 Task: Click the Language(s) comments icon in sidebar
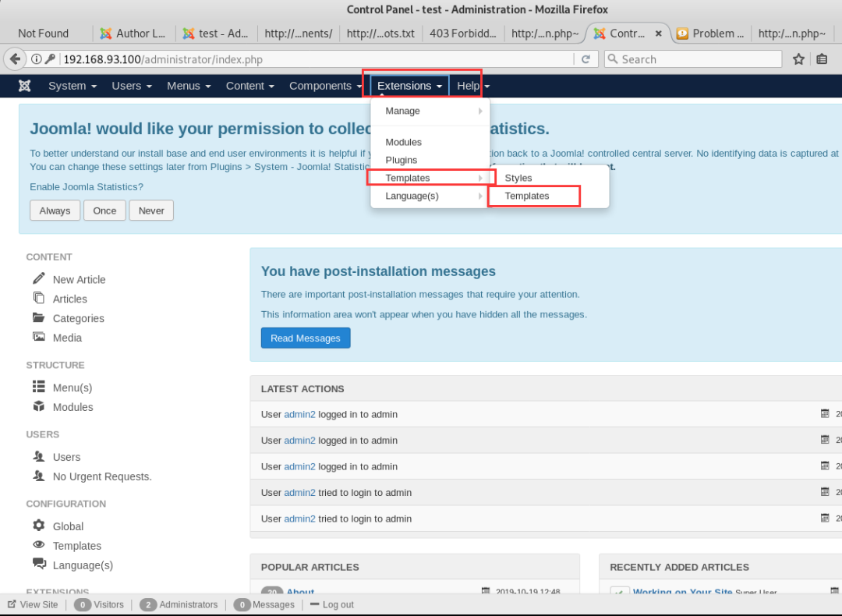[x=39, y=563]
